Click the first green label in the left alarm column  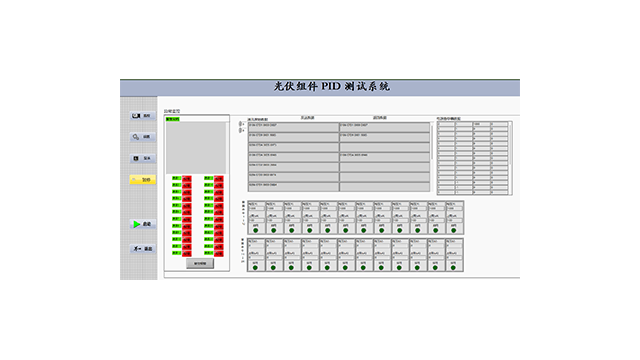(176, 178)
